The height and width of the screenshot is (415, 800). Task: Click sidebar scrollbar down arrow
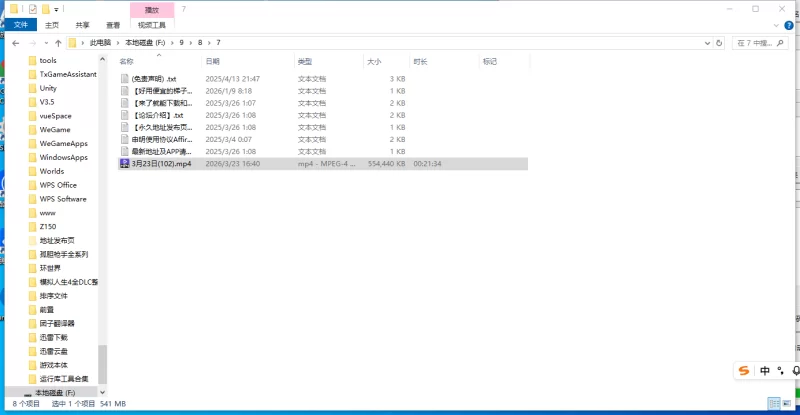tap(102, 393)
